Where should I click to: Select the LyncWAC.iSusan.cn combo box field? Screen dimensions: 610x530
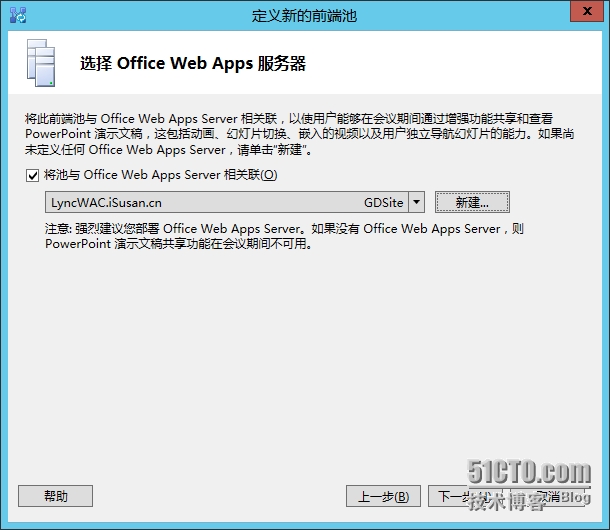235,202
